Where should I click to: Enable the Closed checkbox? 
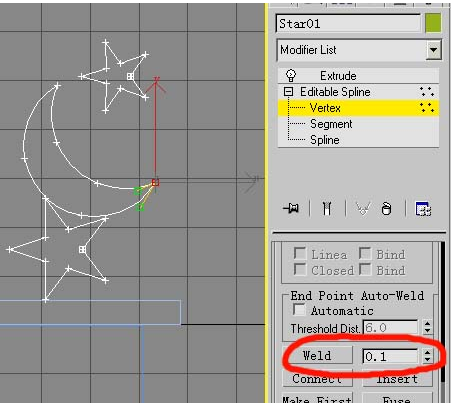click(x=300, y=269)
